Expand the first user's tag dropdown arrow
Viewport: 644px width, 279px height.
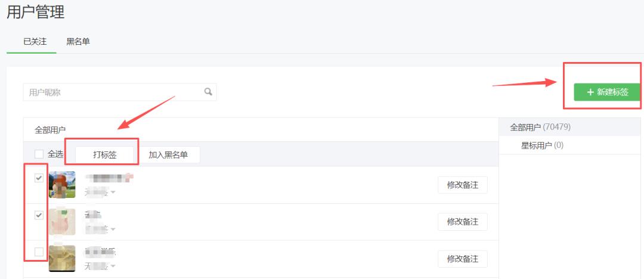(x=113, y=192)
